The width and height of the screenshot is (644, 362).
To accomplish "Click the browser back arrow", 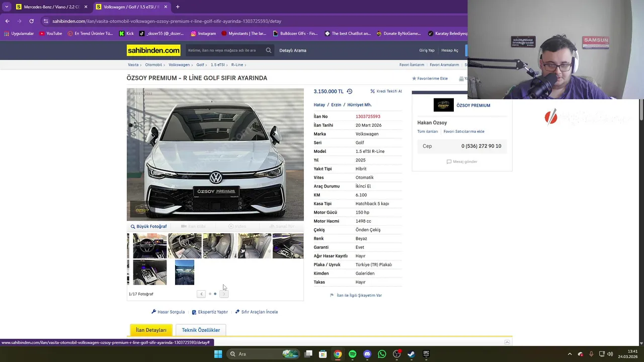I will (x=7, y=21).
